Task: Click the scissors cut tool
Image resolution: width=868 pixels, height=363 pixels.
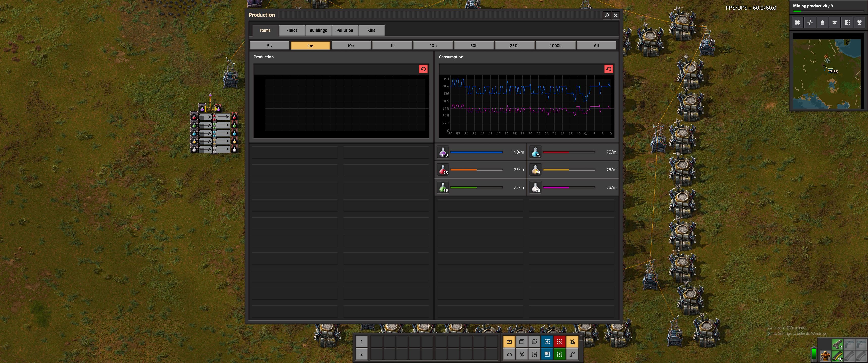Action: [x=522, y=354]
